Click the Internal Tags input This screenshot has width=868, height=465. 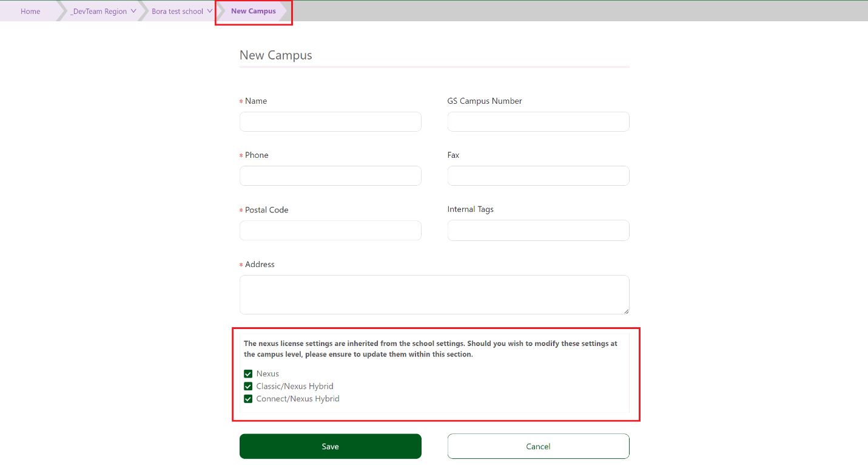click(539, 230)
